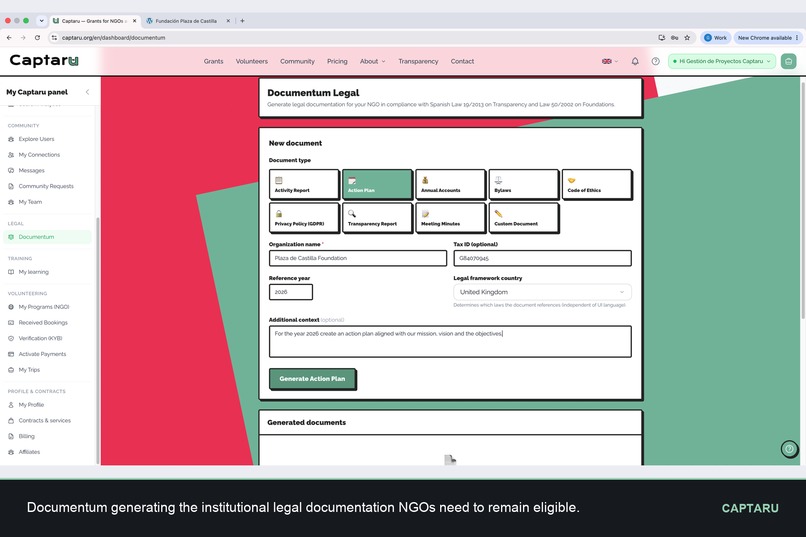Viewport: 806px width, 537px height.
Task: Click the notifications bell icon
Action: pyautogui.click(x=635, y=61)
